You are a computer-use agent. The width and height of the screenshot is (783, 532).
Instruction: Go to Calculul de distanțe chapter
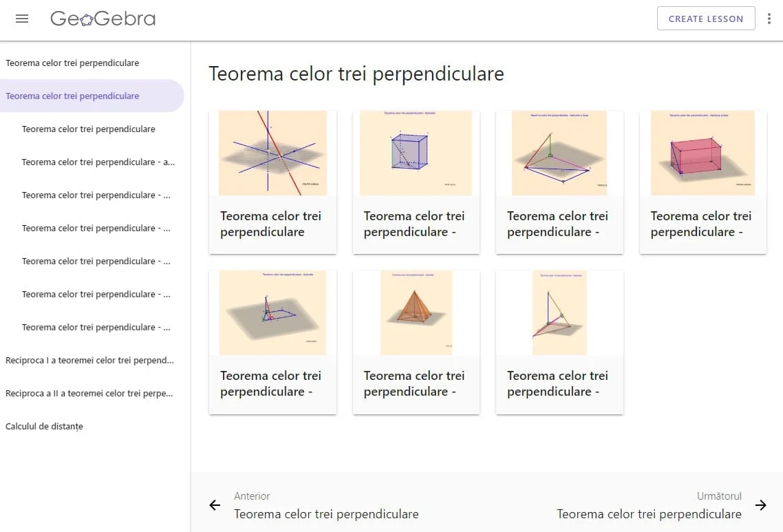(x=44, y=426)
